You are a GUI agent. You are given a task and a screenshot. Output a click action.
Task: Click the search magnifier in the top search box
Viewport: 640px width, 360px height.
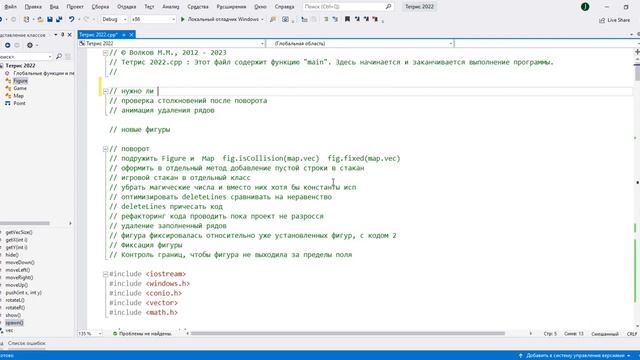click(x=388, y=7)
